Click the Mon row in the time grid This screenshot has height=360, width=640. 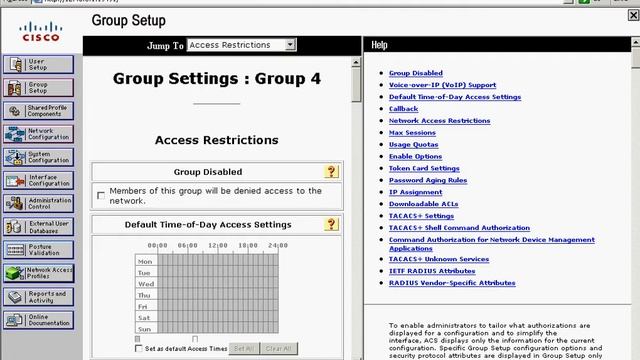coord(218,261)
